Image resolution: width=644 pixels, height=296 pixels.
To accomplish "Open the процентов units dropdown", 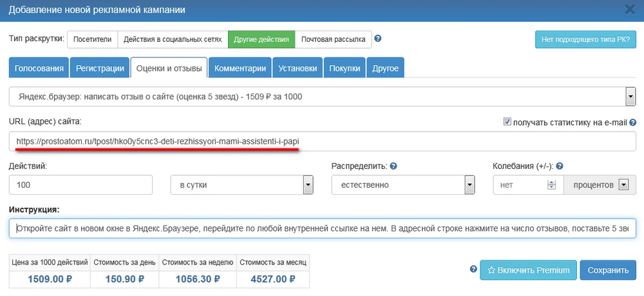I will [623, 185].
